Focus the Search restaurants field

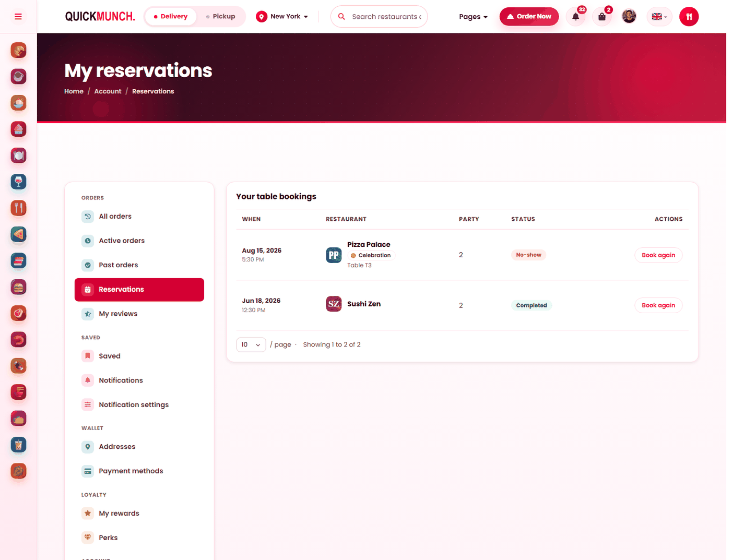[x=379, y=17]
